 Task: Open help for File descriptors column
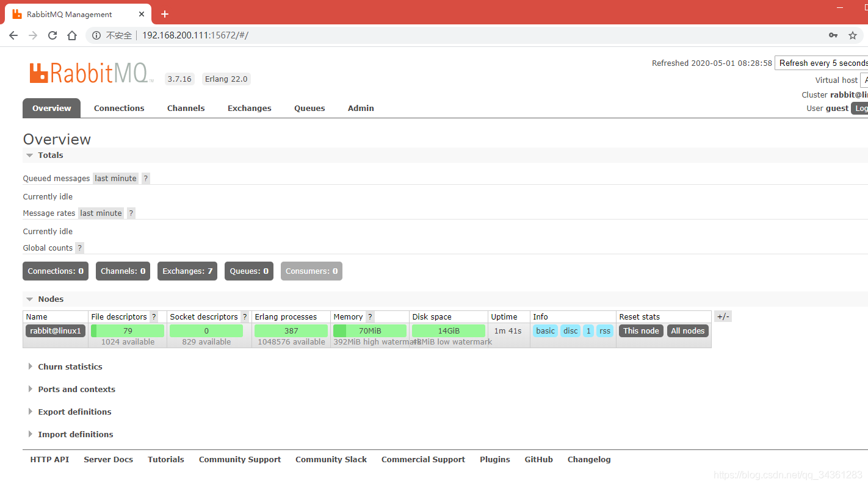154,317
